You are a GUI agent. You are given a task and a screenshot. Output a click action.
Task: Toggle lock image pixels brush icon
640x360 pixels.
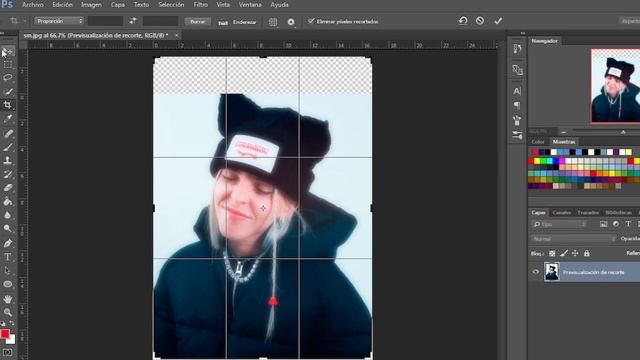[564, 253]
